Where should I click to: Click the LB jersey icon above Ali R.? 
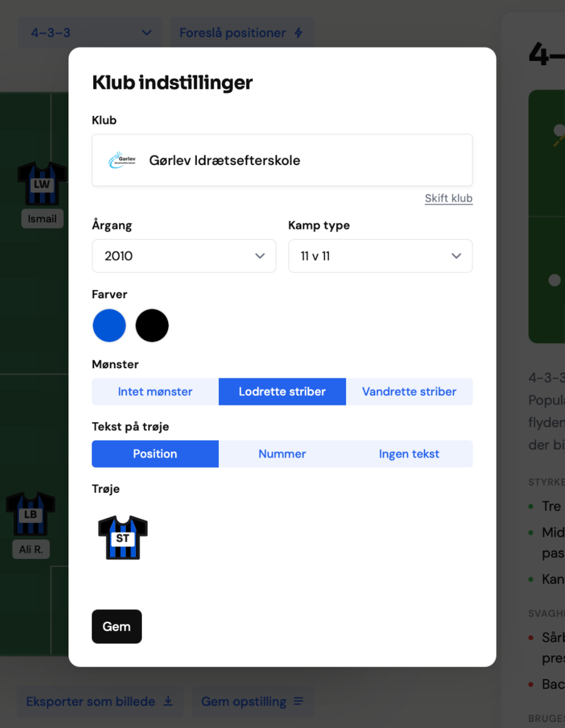pos(31,514)
